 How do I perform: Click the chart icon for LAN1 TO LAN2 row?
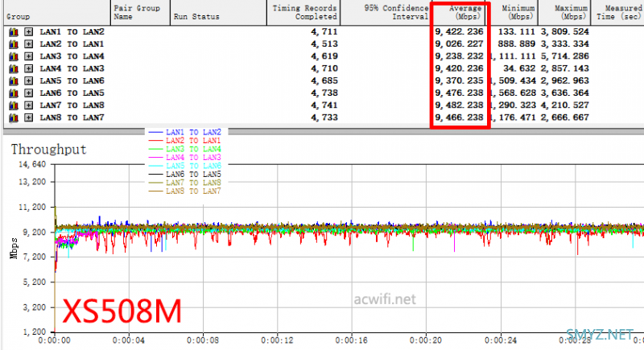(x=14, y=32)
